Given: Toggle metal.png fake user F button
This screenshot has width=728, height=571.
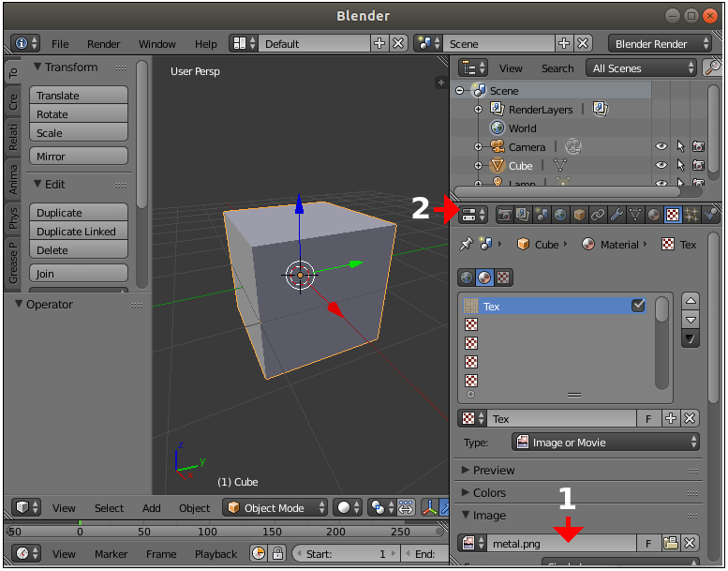Looking at the screenshot, I should (648, 543).
